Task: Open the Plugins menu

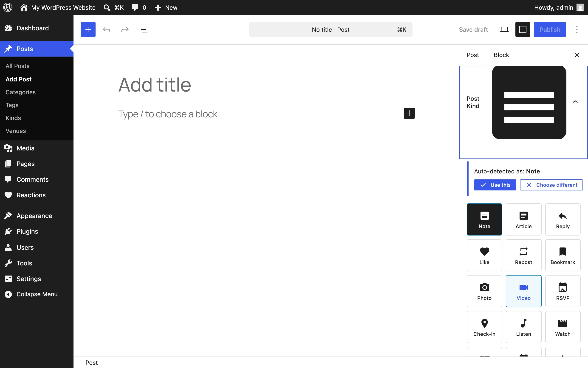Action: (37, 231)
